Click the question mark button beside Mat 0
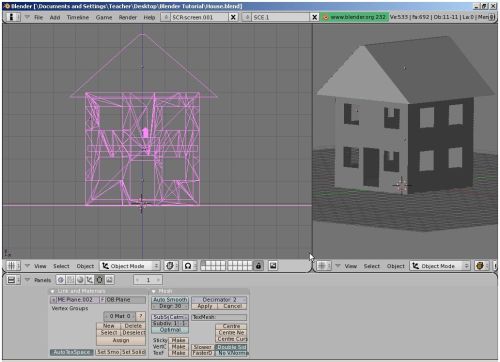This screenshot has width=500, height=362. 141,316
